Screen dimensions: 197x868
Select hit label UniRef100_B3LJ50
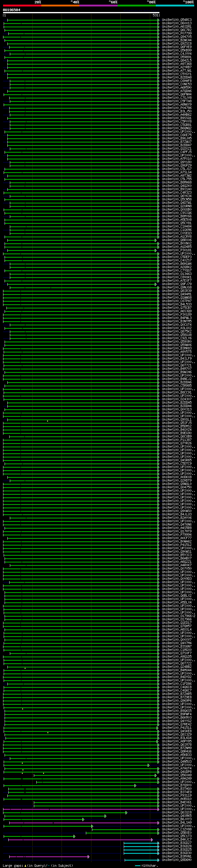click(x=177, y=111)
